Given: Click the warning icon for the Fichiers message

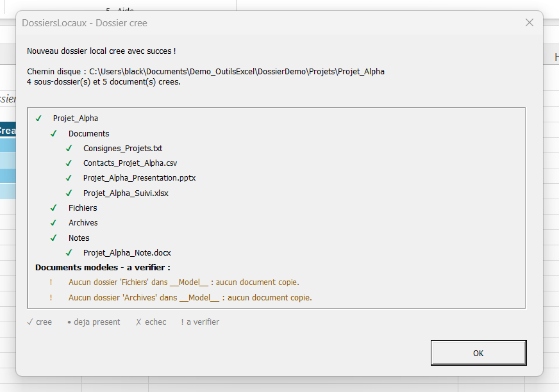Looking at the screenshot, I should pos(51,282).
